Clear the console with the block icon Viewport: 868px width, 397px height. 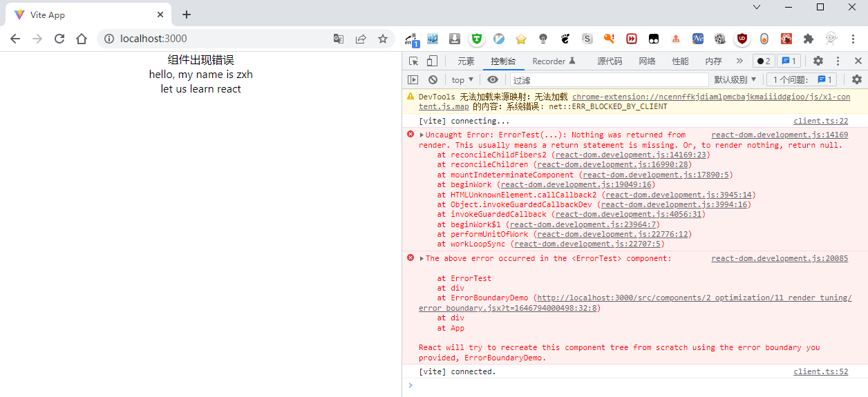pyautogui.click(x=433, y=80)
